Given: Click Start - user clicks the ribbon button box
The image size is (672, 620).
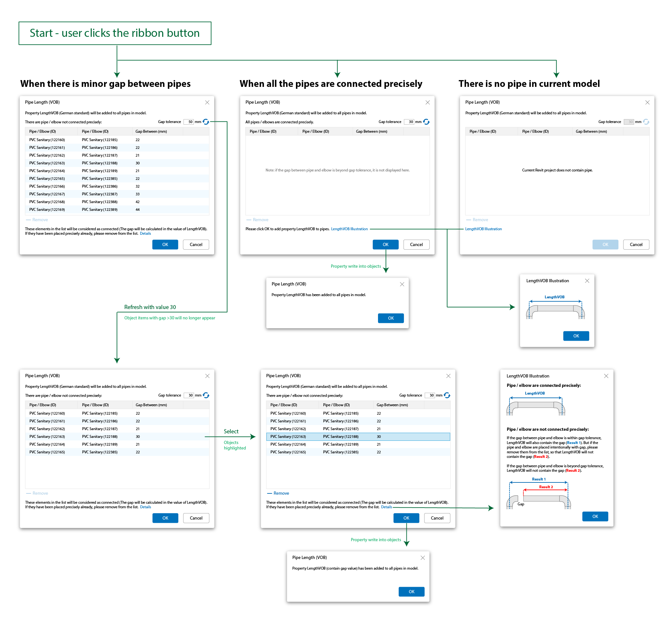Looking at the screenshot, I should pyautogui.click(x=115, y=33).
